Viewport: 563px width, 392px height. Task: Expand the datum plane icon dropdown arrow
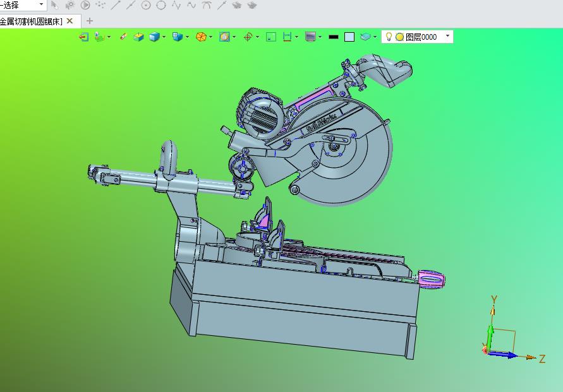pos(109,37)
